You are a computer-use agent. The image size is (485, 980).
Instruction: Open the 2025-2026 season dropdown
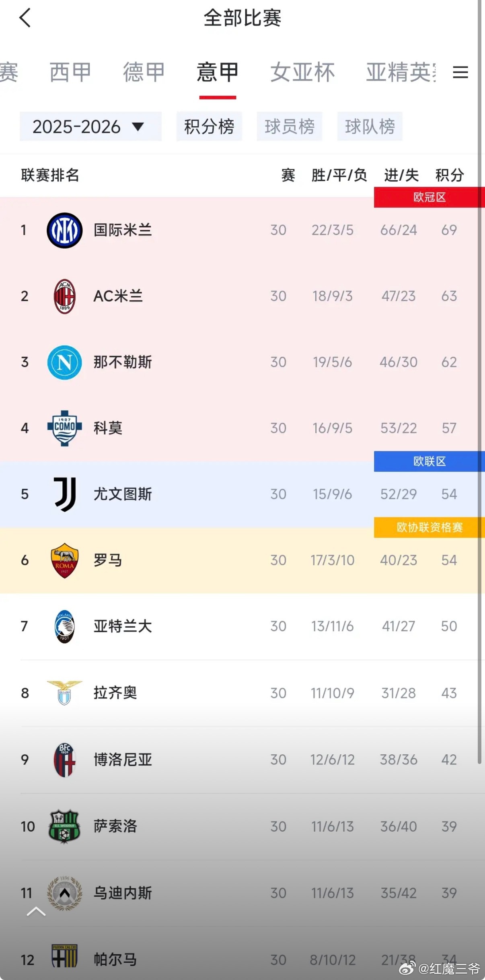[x=90, y=126]
